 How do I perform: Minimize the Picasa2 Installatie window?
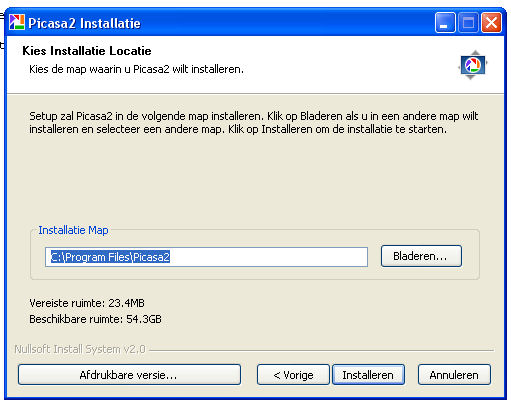(445, 23)
